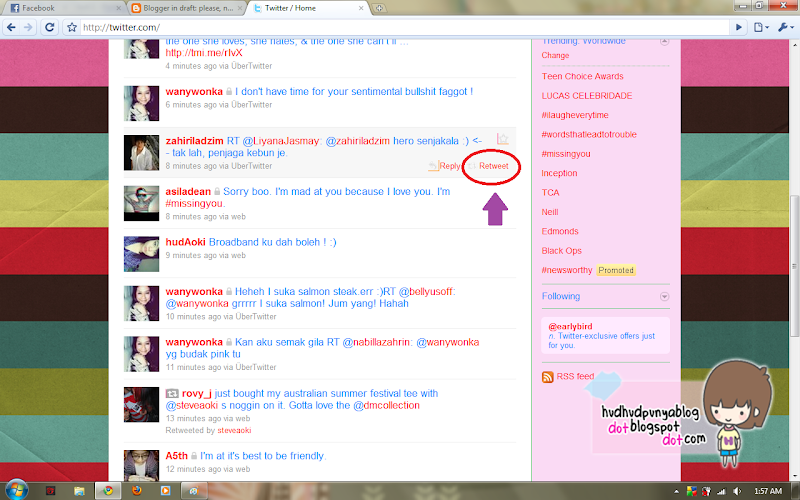Viewport: 800px width, 500px height.
Task: Open A5th's profile name
Action: coord(177,456)
